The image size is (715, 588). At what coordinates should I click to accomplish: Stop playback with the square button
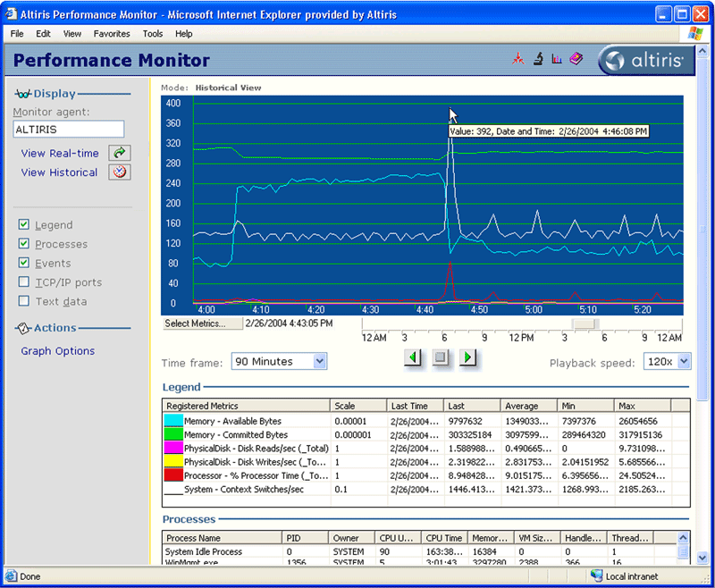(x=440, y=358)
